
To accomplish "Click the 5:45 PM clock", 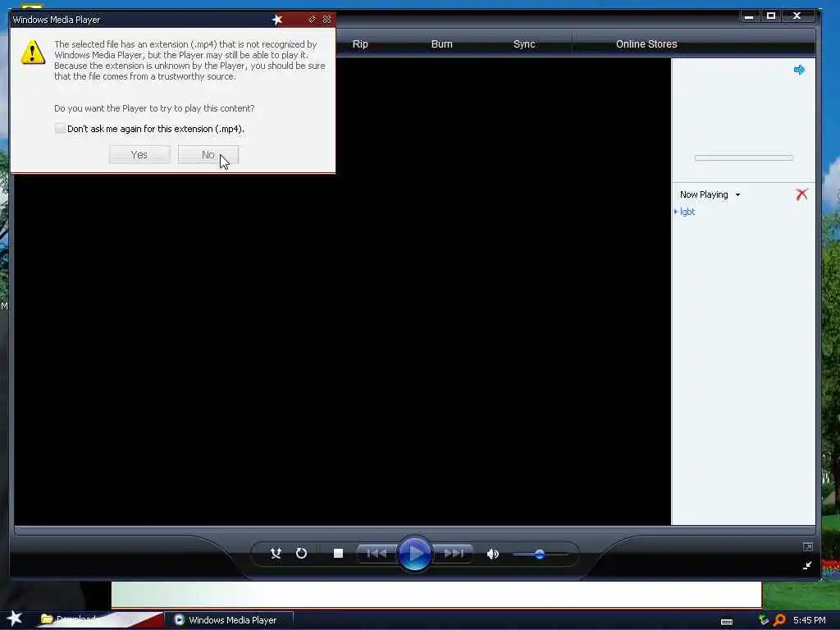I will click(810, 620).
